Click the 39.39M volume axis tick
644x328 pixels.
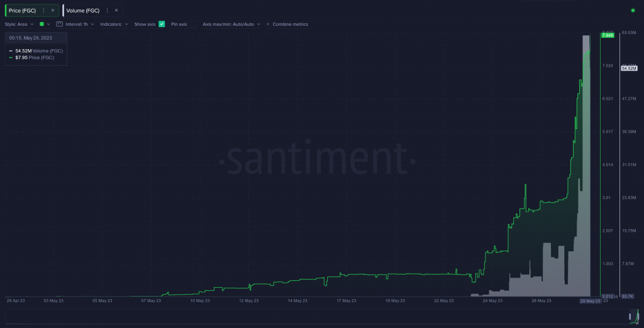[629, 132]
